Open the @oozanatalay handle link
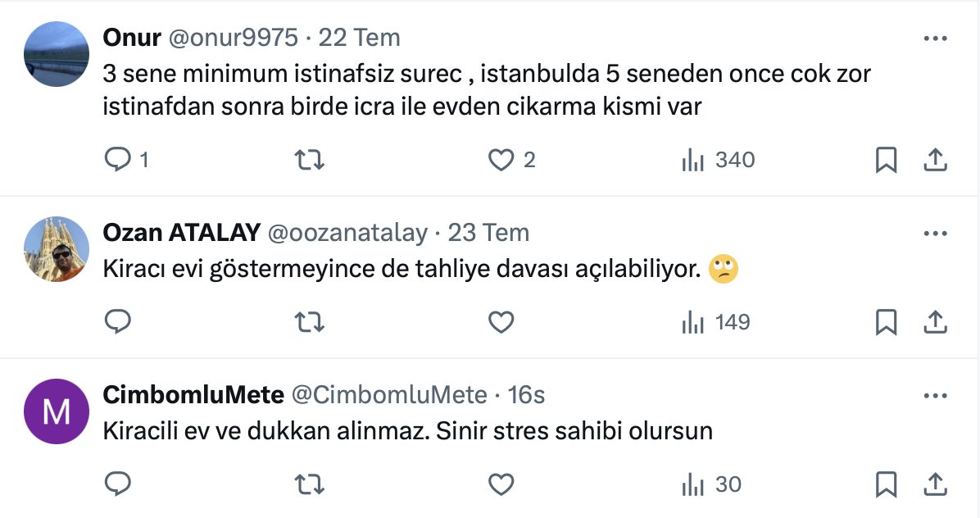 (347, 233)
